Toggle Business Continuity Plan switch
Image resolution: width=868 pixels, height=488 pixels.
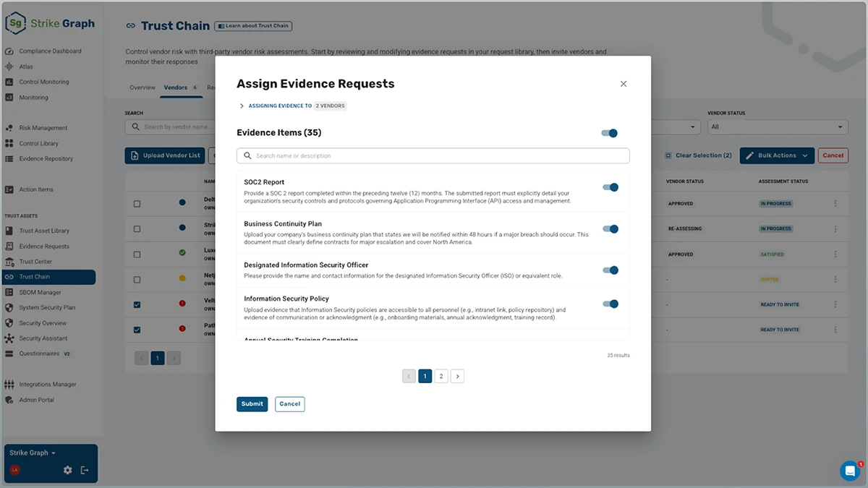coord(610,229)
